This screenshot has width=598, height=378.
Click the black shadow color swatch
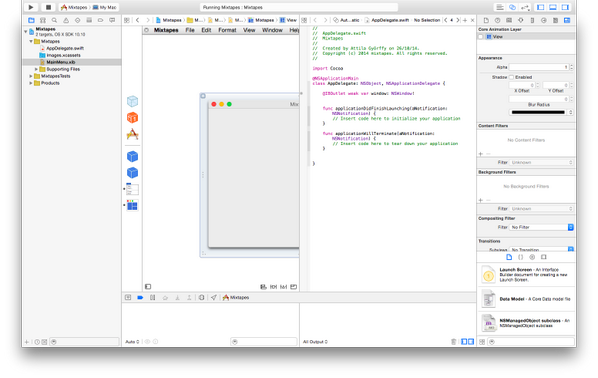[x=538, y=112]
